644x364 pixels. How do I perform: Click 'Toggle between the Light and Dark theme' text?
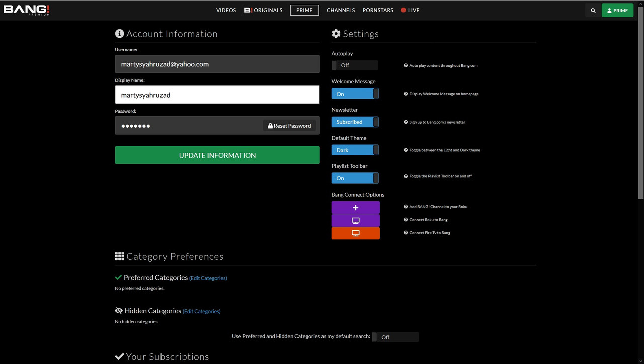(445, 150)
